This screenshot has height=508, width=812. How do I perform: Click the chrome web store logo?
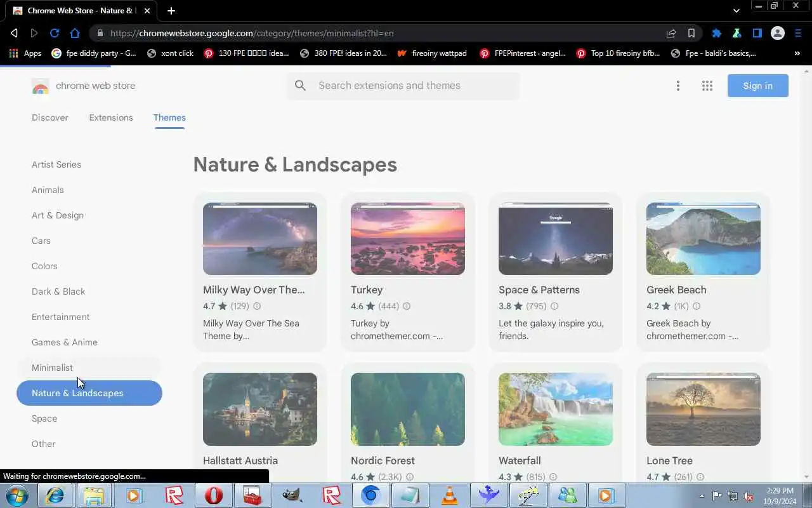(84, 86)
